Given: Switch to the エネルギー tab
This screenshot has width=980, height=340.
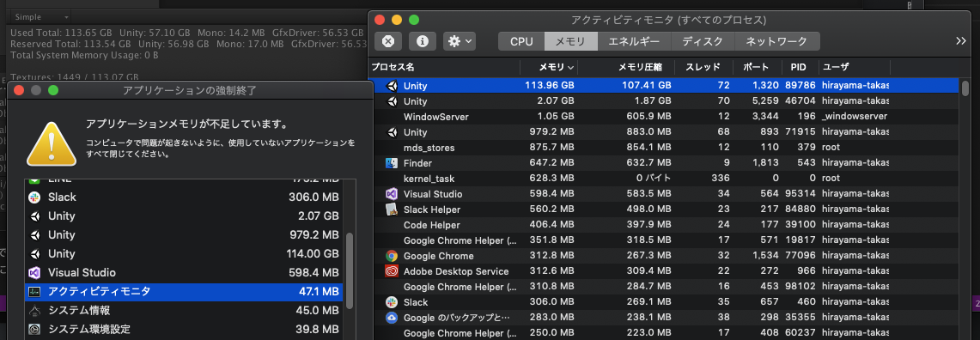Looking at the screenshot, I should click(634, 41).
